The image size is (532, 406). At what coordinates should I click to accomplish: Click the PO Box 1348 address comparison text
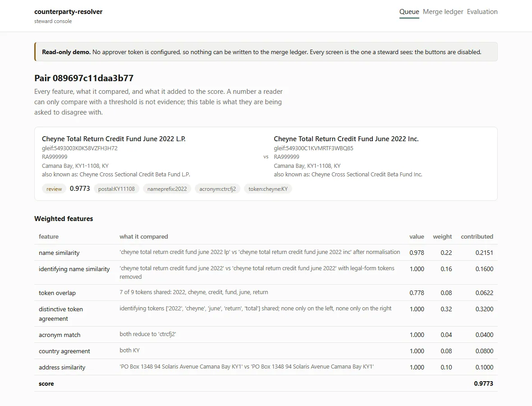pyautogui.click(x=246, y=367)
